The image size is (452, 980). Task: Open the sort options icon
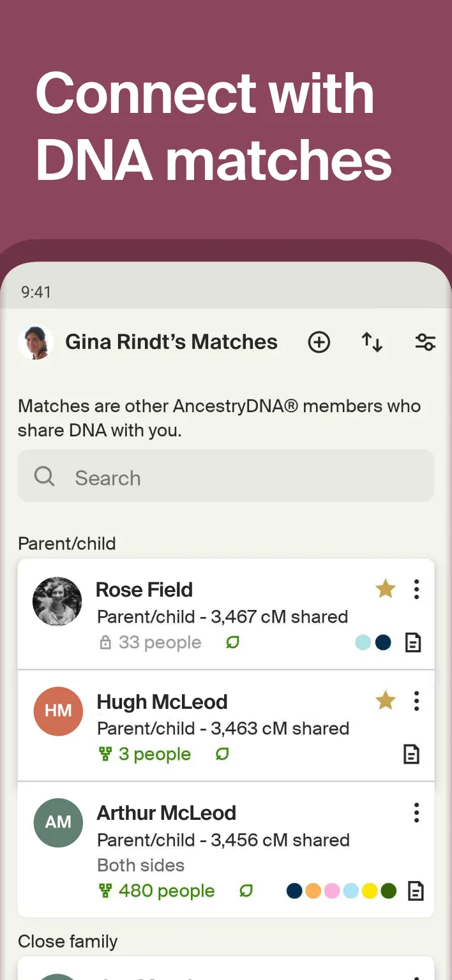pos(372,342)
